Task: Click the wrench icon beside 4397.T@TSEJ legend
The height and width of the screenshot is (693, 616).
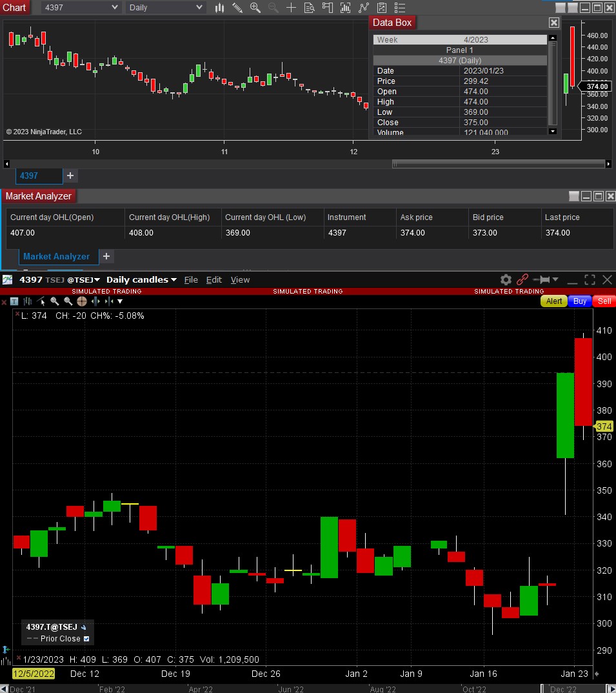Action: (83, 627)
